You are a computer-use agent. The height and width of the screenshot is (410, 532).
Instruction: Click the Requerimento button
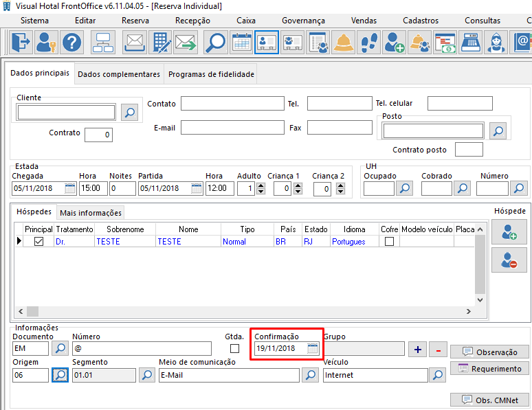click(489, 368)
